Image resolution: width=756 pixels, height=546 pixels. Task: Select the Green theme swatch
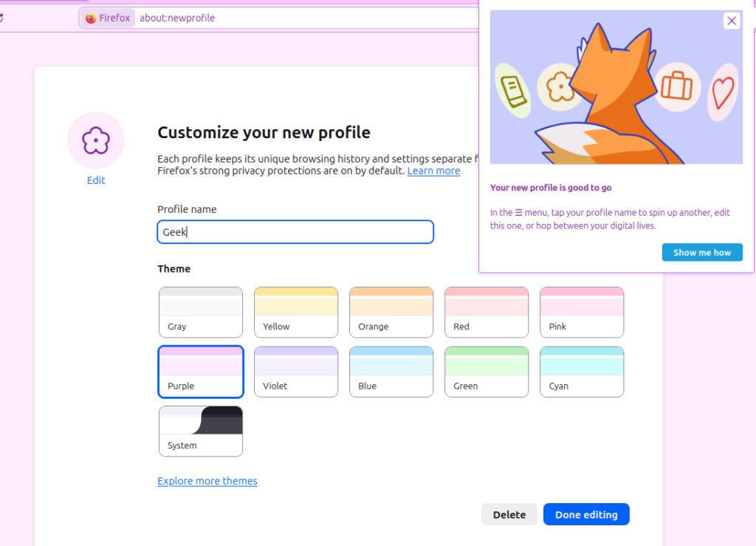[486, 371]
